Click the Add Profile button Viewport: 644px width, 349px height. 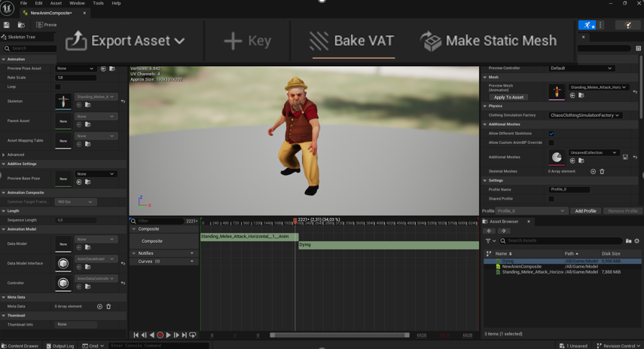(x=585, y=211)
